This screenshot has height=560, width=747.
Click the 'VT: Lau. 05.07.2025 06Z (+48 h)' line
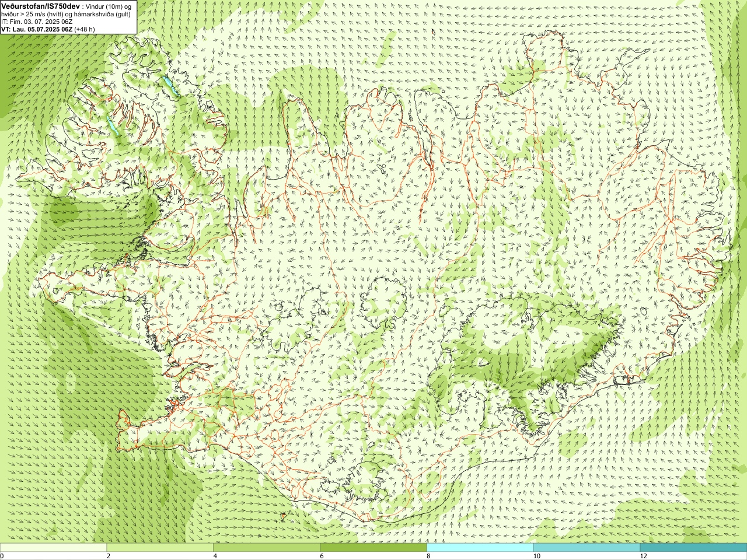click(48, 29)
